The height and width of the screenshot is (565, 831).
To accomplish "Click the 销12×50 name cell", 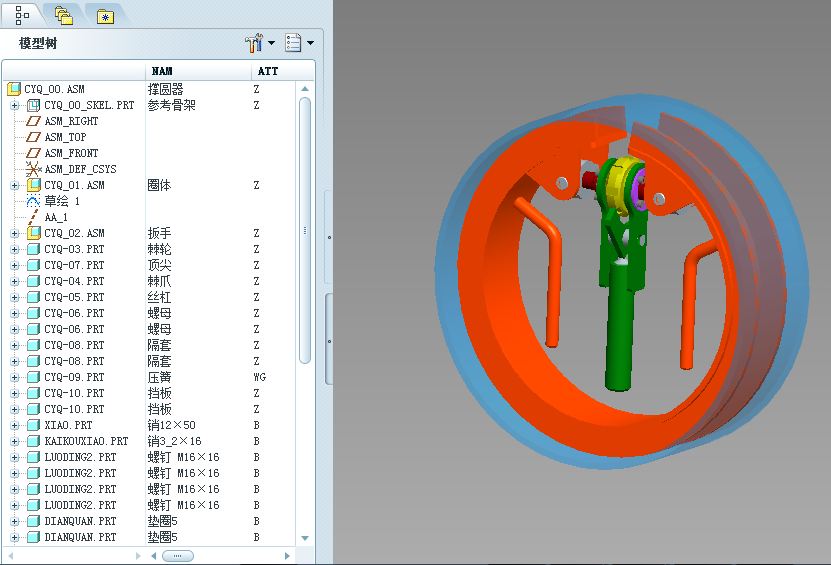I will [172, 425].
